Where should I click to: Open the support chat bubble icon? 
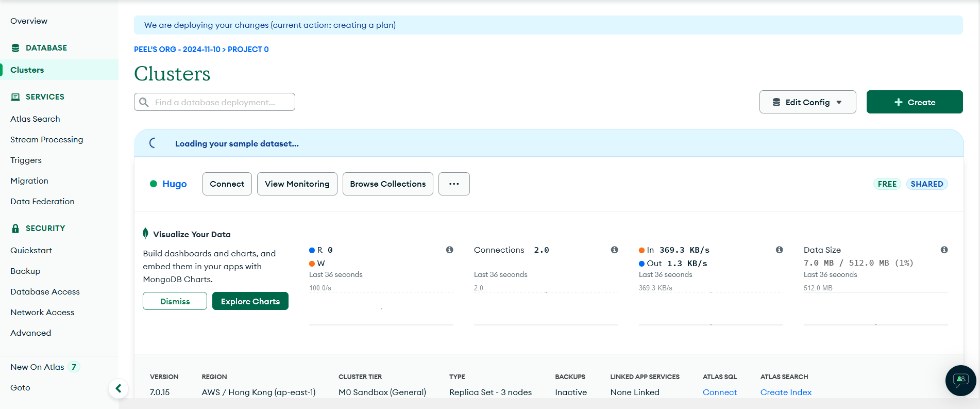pos(960,381)
